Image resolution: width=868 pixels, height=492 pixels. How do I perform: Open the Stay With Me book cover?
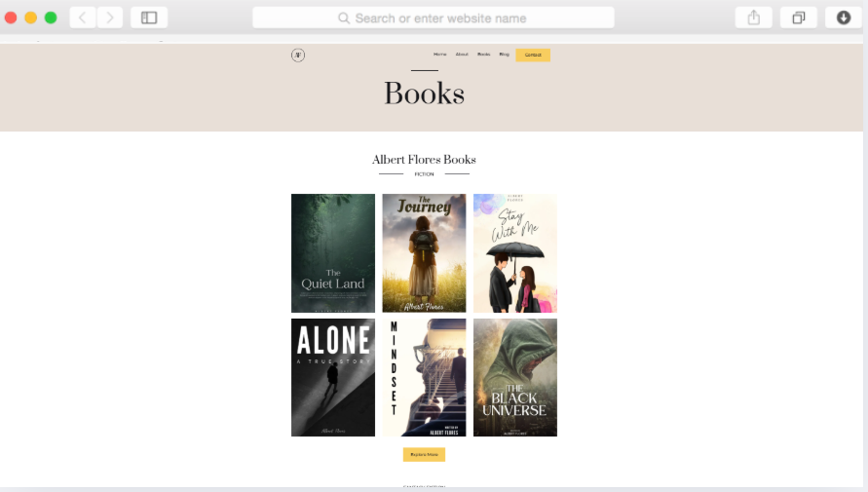pyautogui.click(x=515, y=253)
